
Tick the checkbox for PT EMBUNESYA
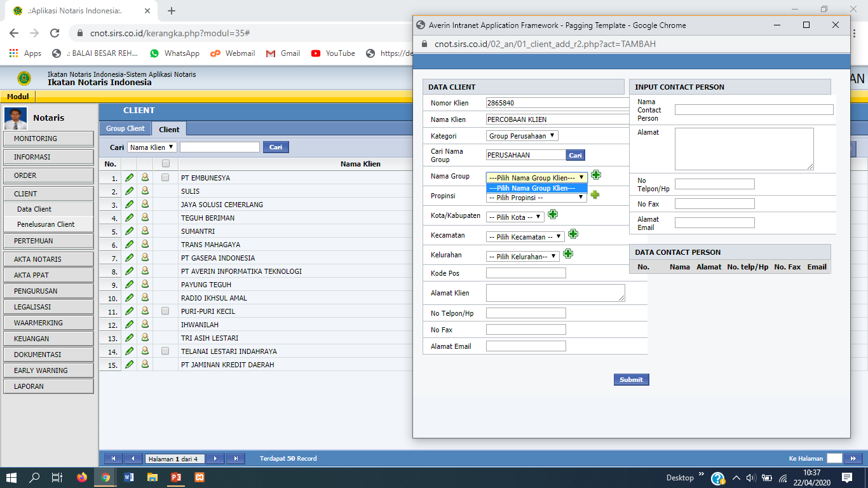(x=165, y=178)
